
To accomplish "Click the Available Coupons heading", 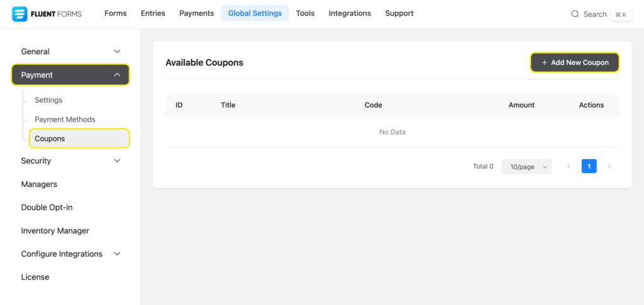I will [204, 63].
